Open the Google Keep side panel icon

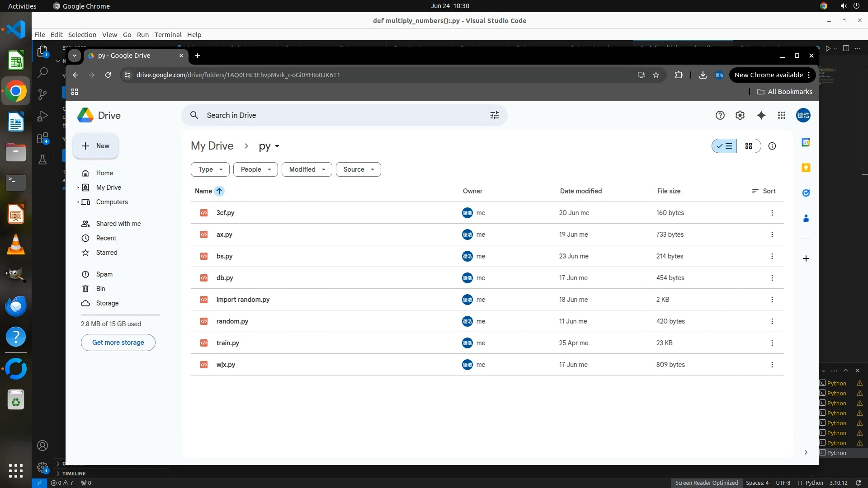coord(806,168)
